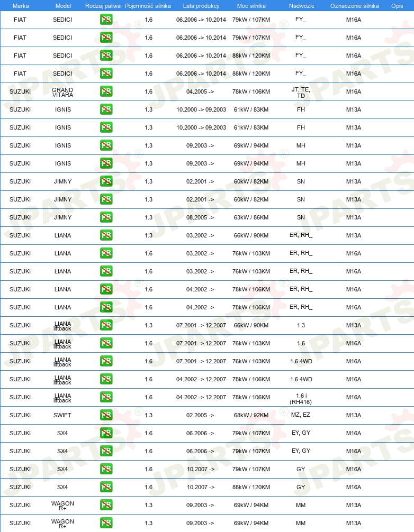The height and width of the screenshot is (532, 414).
Task: Click the body code cell JT, TE, TD
Action: pos(301,93)
